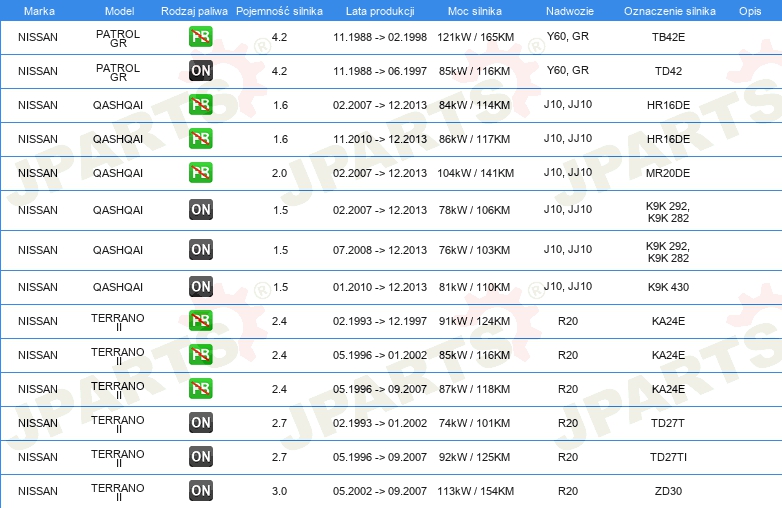
Task: Click the engine capacity 3.0
Action: (279, 491)
